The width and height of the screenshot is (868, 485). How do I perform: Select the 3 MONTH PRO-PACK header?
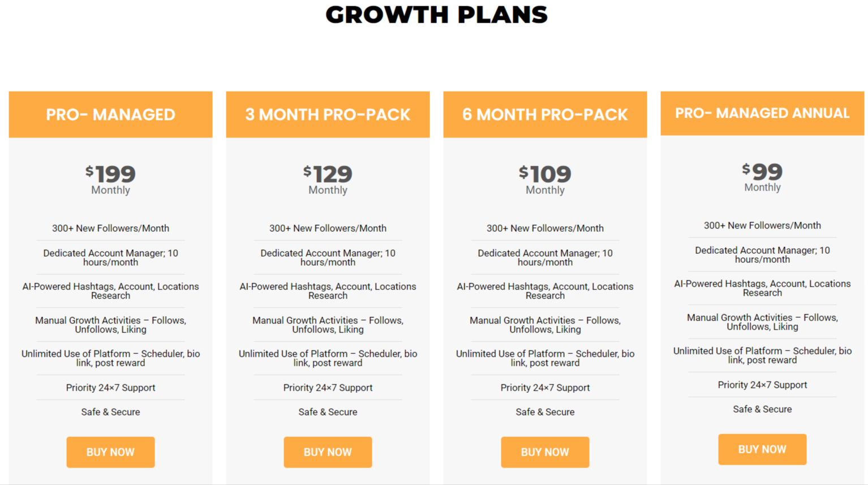point(328,115)
